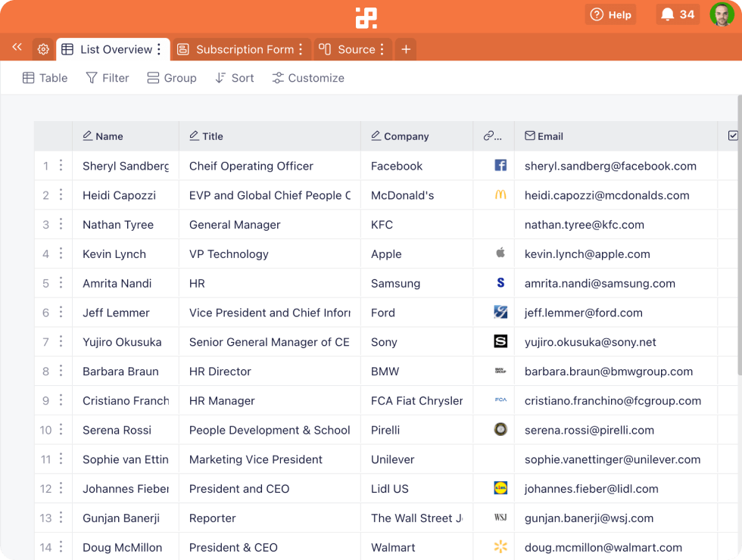
Task: Click the Facebook logo icon
Action: (x=500, y=165)
